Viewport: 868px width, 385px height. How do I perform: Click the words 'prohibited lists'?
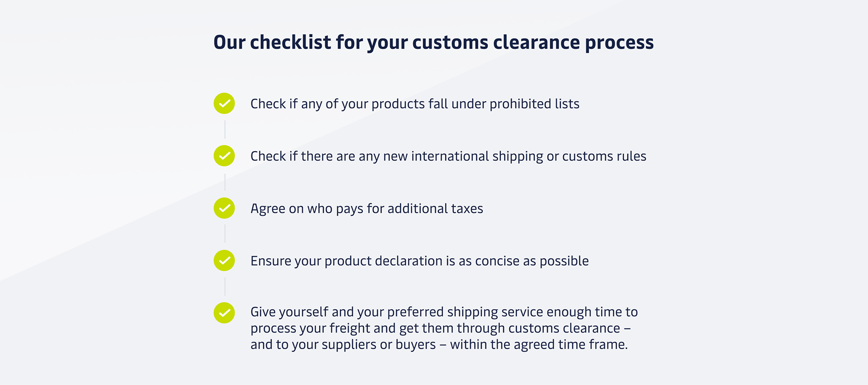pyautogui.click(x=534, y=104)
